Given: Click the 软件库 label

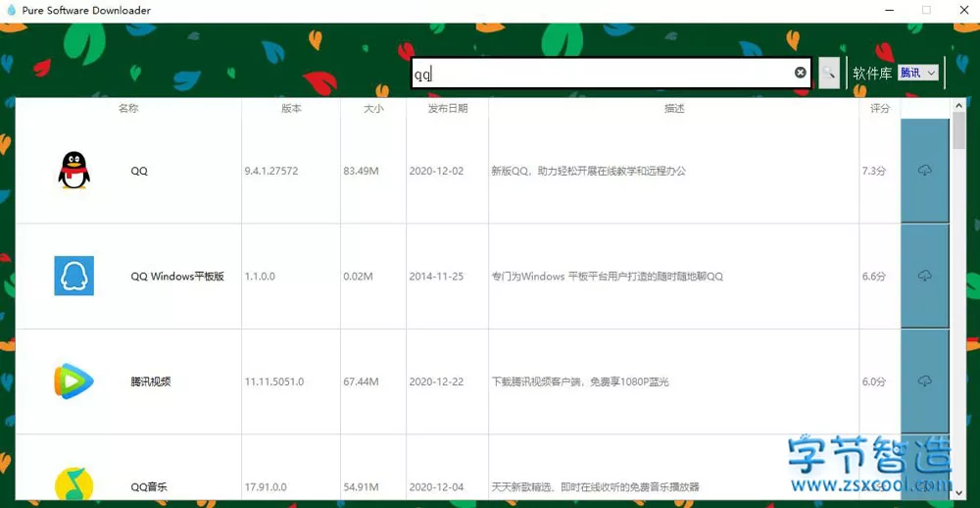Looking at the screenshot, I should (x=872, y=74).
